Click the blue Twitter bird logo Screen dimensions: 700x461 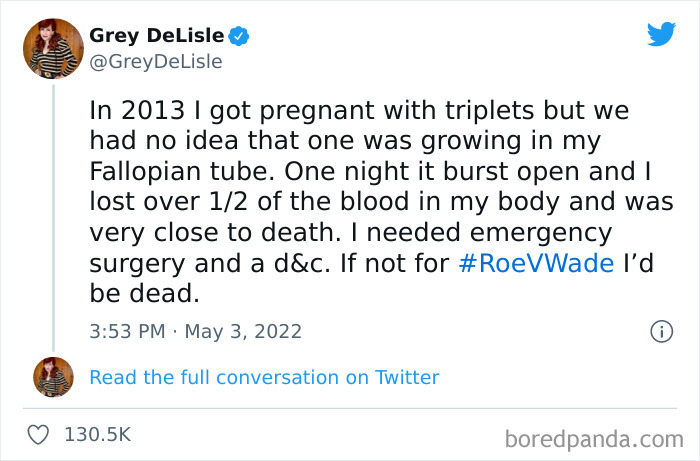click(x=661, y=35)
